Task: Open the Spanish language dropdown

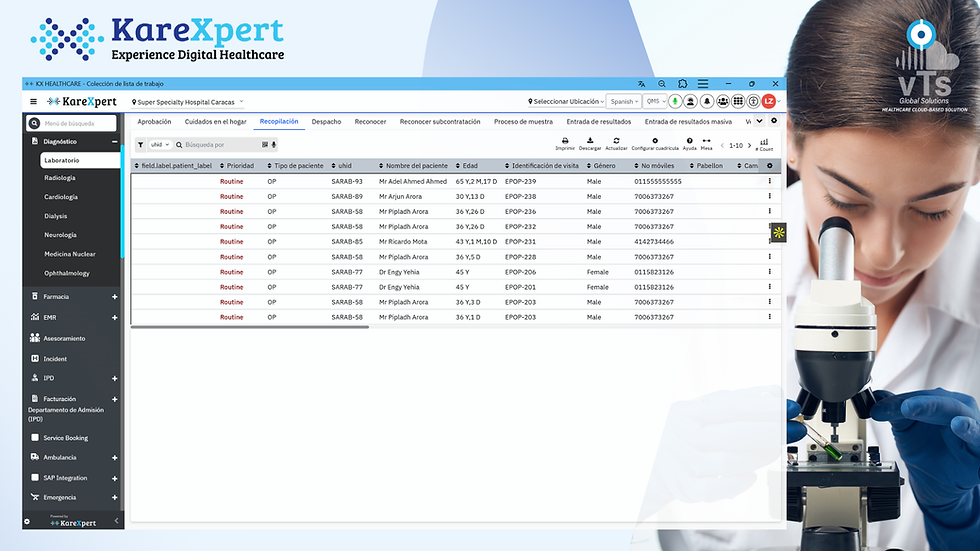Action: (624, 101)
